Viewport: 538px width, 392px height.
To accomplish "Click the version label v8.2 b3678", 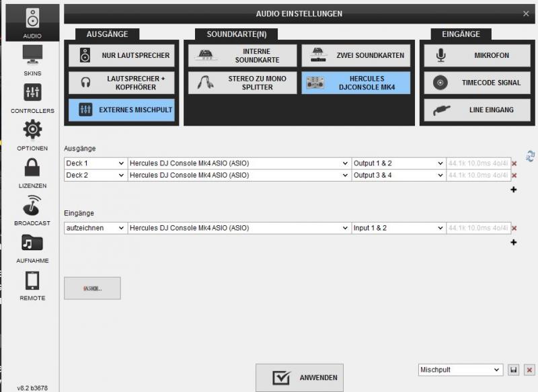I will click(x=32, y=388).
